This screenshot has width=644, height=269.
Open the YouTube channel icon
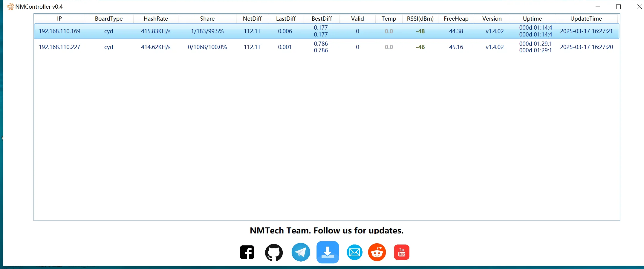tap(402, 252)
